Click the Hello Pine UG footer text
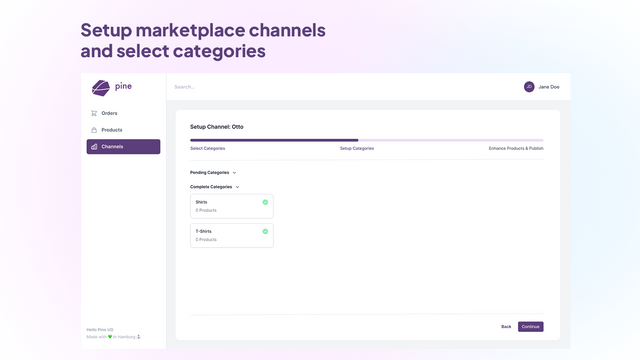This screenshot has width=640, height=360. pos(100,329)
